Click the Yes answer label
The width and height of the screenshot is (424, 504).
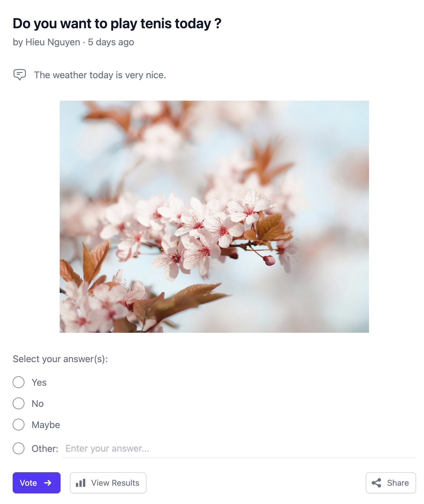point(39,382)
